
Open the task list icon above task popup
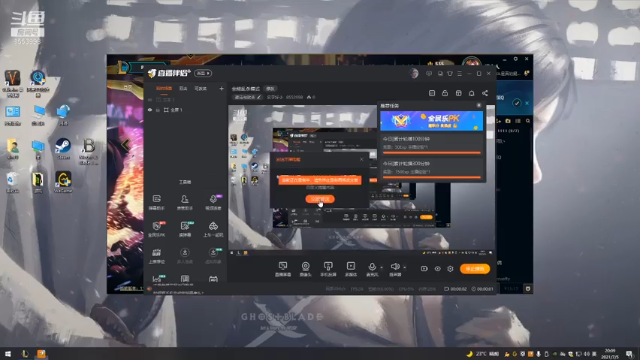pyautogui.click(x=432, y=93)
